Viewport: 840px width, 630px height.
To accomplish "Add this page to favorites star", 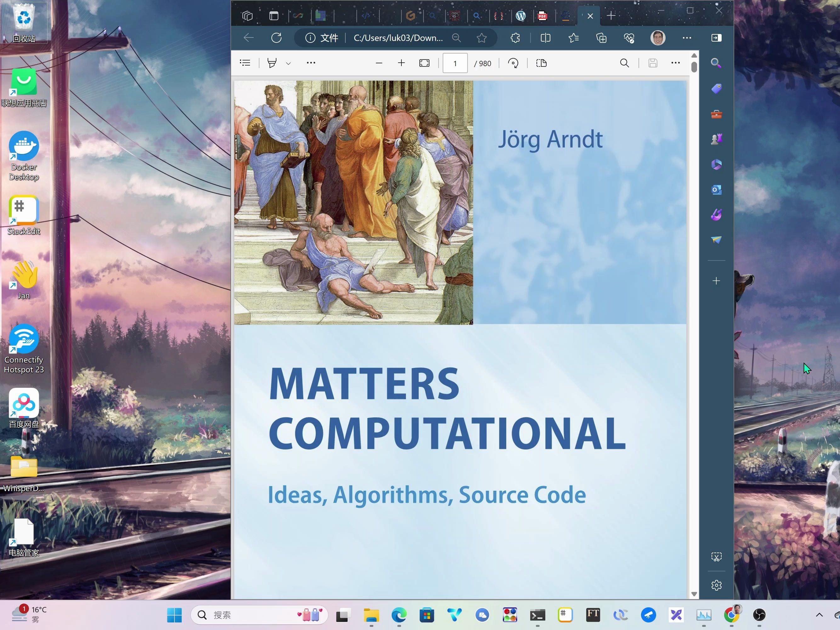I will tap(481, 37).
